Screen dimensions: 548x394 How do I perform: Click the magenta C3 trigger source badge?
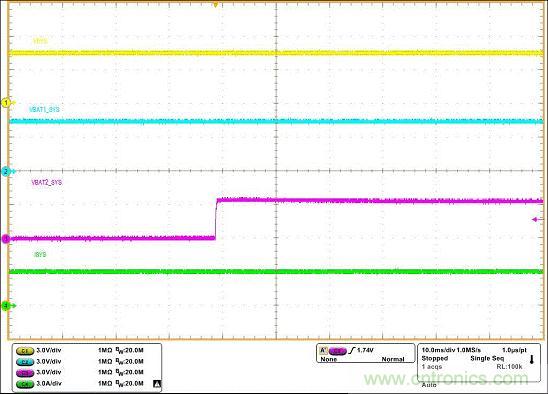[x=338, y=351]
